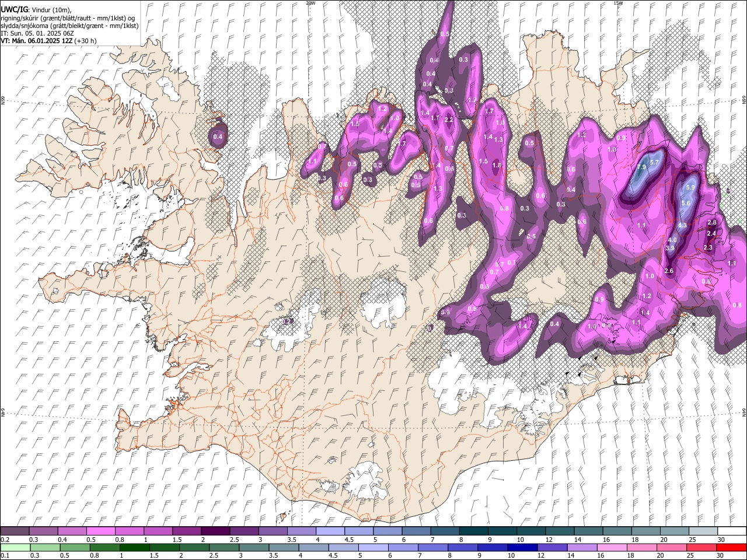Pick the navy blue 10 swatch in rain legend
747x560 pixels.
point(522,547)
